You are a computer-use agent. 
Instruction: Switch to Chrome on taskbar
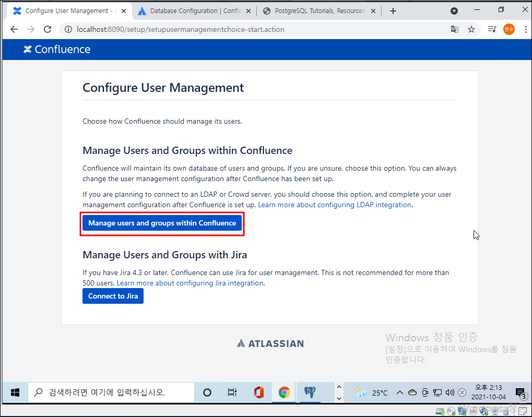coord(285,392)
